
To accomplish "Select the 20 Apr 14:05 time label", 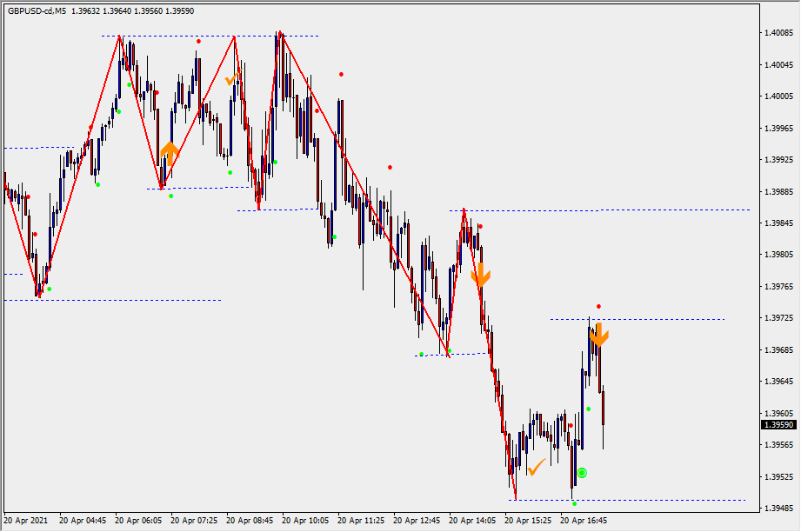I will [x=471, y=521].
